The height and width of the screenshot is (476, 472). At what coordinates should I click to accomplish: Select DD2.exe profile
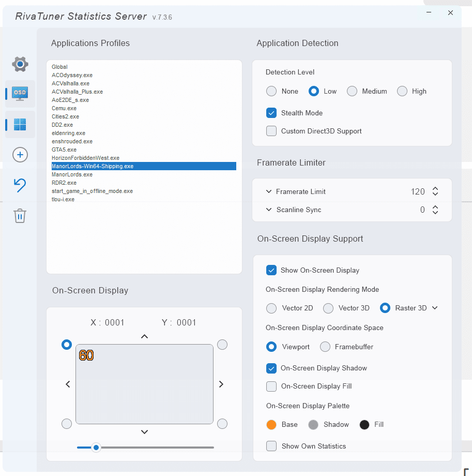click(144, 125)
